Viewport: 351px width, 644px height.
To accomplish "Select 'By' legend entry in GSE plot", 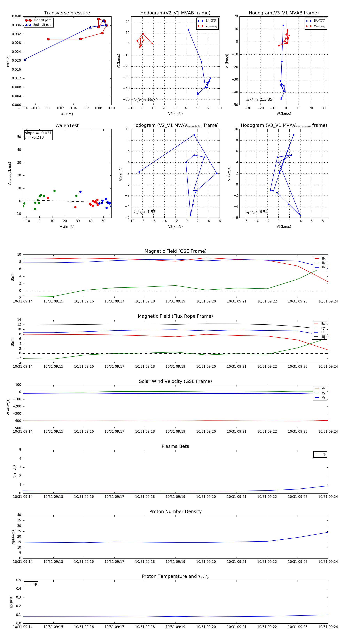I will (x=320, y=263).
